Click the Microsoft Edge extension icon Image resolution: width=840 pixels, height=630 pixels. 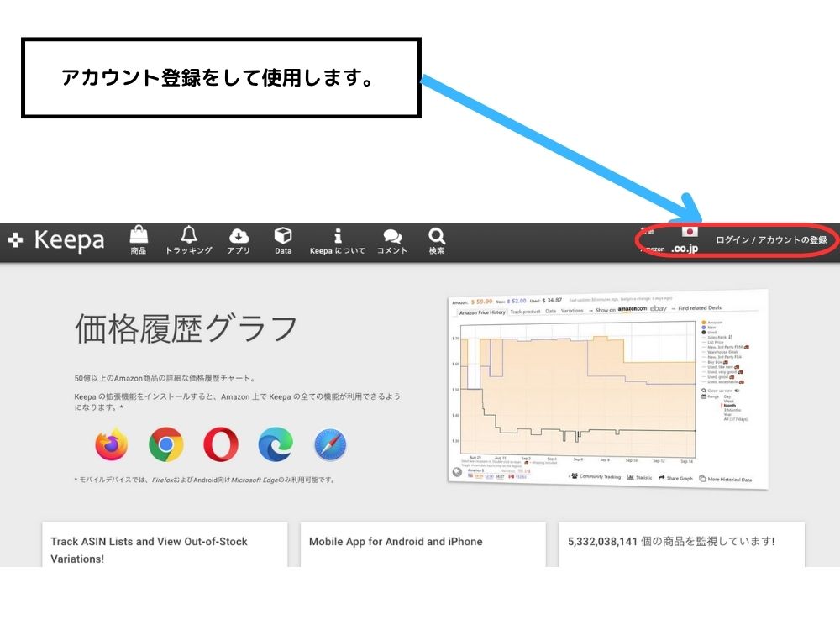276,444
